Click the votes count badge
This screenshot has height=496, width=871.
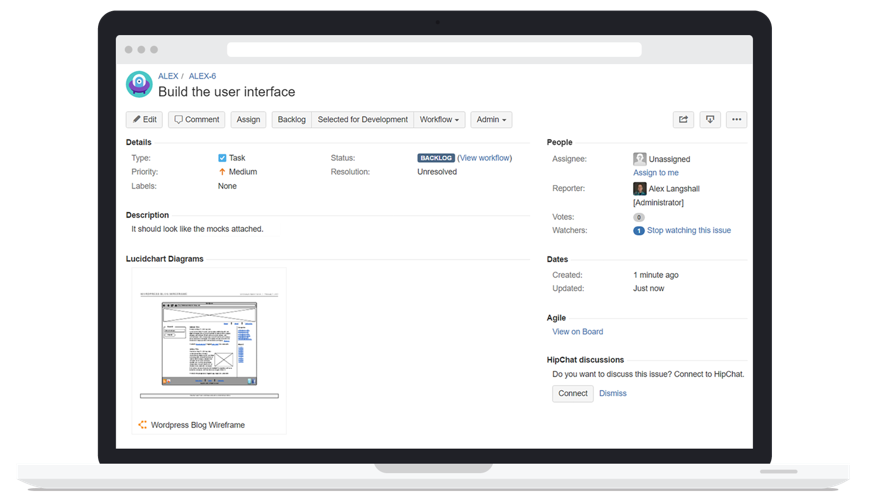pos(639,217)
